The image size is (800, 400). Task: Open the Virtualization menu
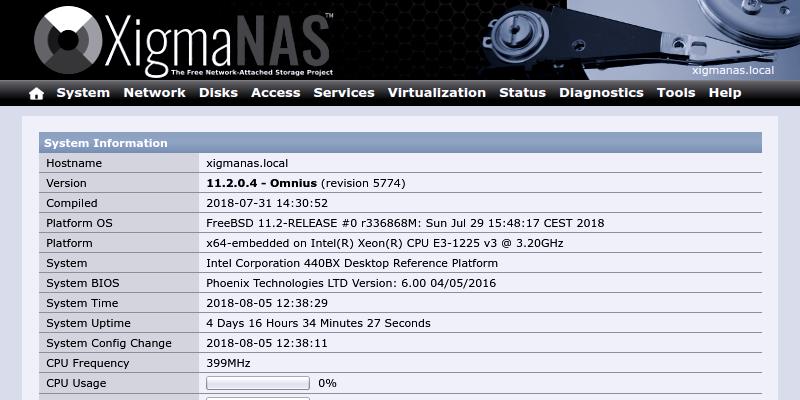(x=436, y=93)
